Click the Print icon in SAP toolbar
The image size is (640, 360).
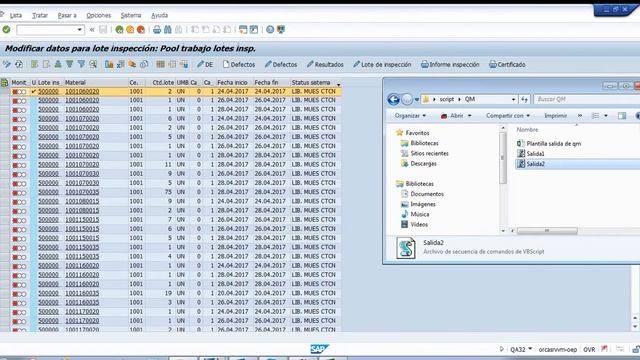(x=157, y=29)
